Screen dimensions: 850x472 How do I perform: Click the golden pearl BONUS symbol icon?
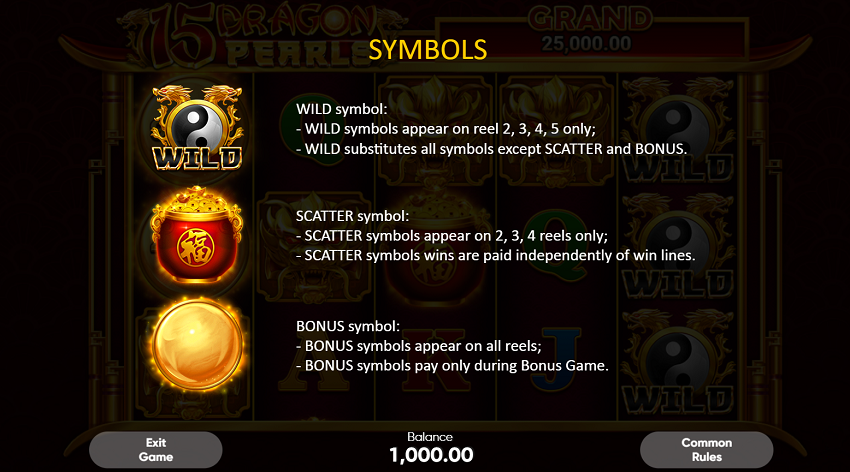pos(197,344)
